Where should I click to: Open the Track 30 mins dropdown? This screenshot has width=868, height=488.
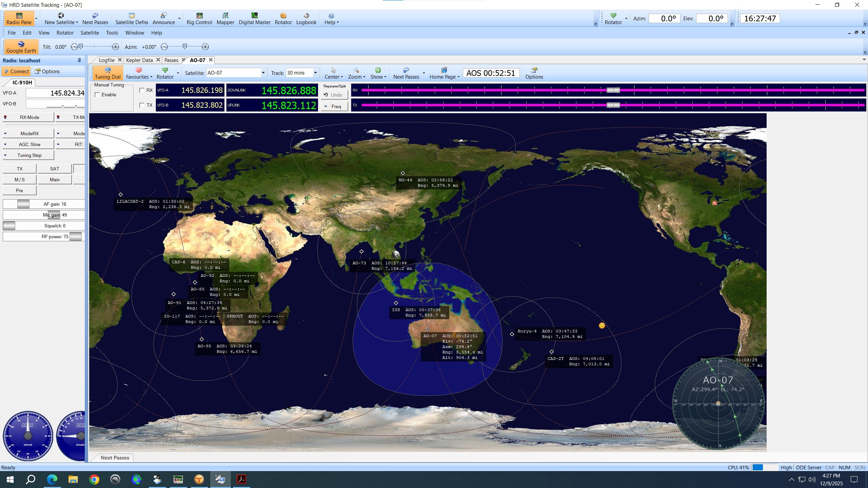(x=315, y=73)
